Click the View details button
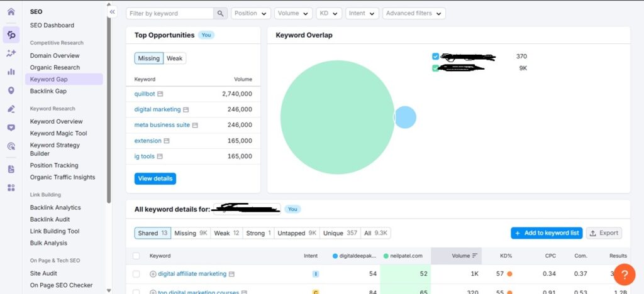Screen dimensions: 644x294 155,179
